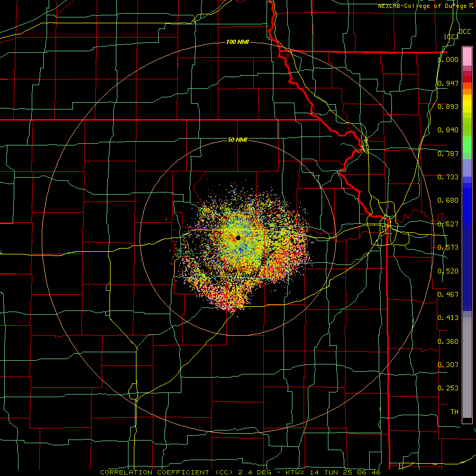Image resolution: width=476 pixels, height=476 pixels.
Task: Click the 0.893 color scale value
Action: click(448, 106)
